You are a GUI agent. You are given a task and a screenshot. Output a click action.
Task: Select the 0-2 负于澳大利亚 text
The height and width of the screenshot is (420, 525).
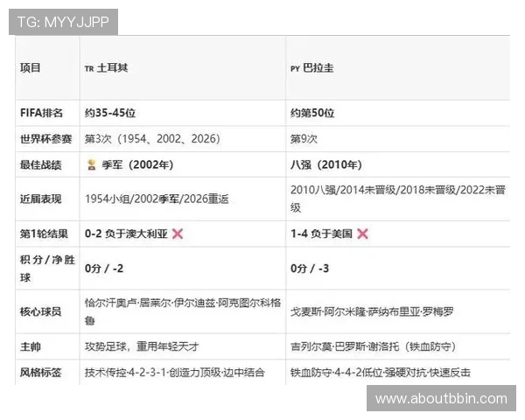pos(126,234)
